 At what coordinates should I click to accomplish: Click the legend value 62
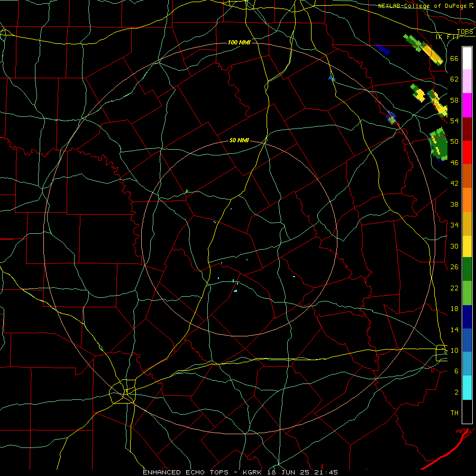click(454, 79)
